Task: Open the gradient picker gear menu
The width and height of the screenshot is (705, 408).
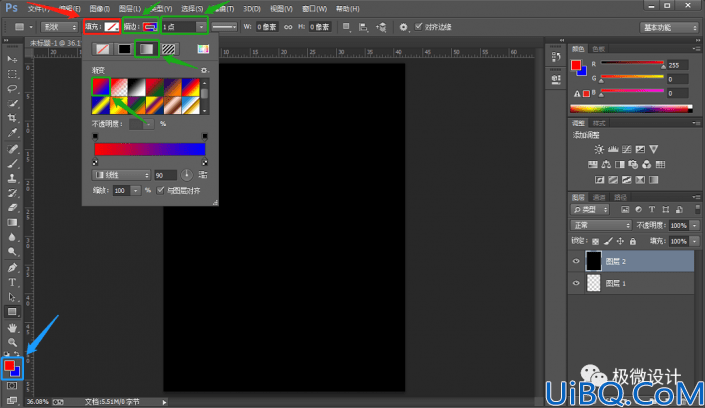Action: (205, 70)
